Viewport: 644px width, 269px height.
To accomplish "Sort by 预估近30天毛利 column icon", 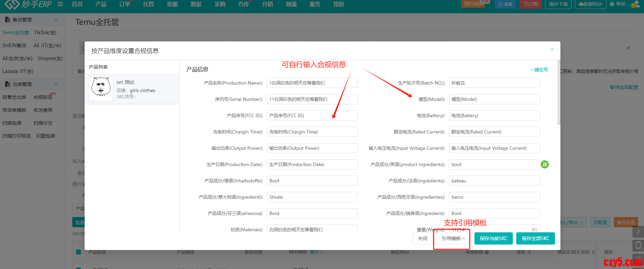I will (593, 252).
